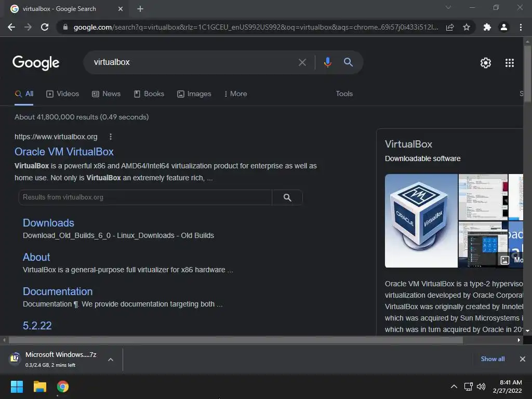
Task: Open the Extensions puzzle icon
Action: coord(487,27)
